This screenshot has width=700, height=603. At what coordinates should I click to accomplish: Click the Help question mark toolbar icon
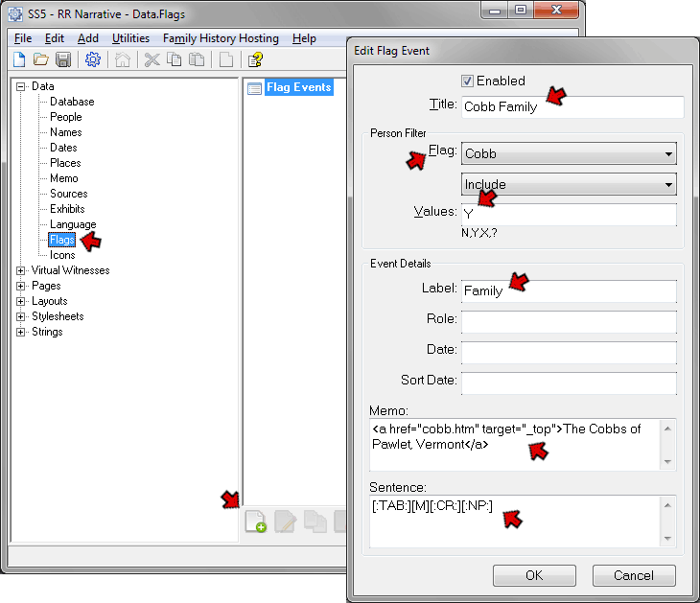tap(255, 59)
